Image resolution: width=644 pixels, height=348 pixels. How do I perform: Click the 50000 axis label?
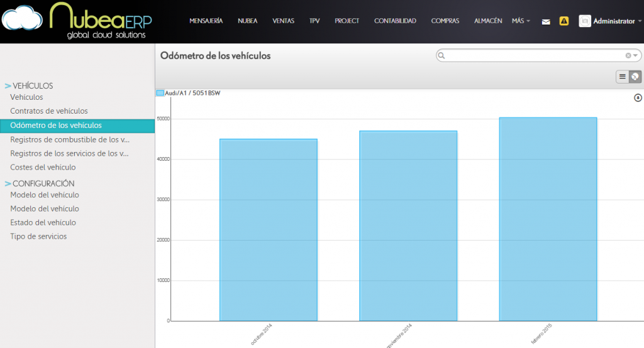click(x=163, y=119)
